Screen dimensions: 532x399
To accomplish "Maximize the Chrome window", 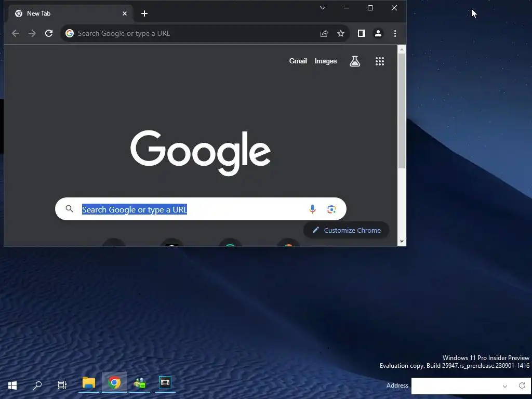I will [x=370, y=8].
